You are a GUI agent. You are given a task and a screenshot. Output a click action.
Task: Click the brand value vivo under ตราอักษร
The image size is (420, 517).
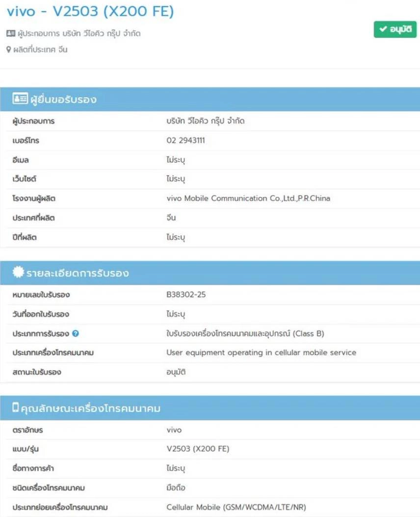pyautogui.click(x=174, y=430)
